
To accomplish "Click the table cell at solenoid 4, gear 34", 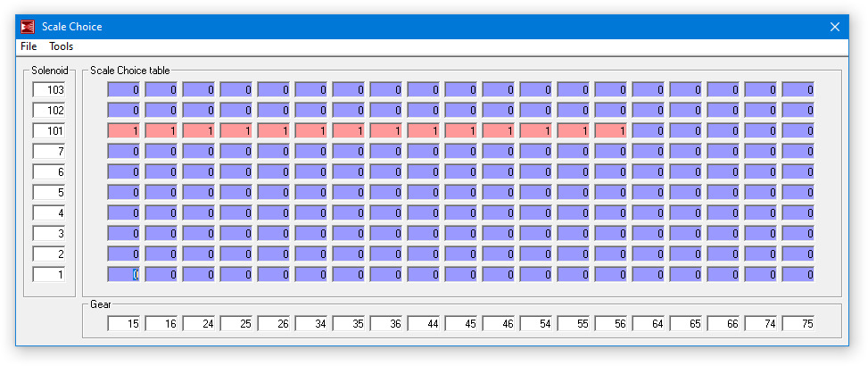I will tap(311, 212).
